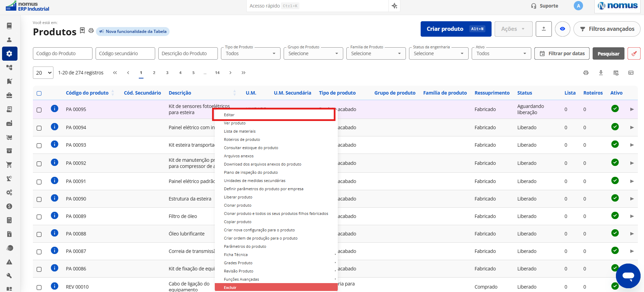Screen dimensions: 644x292
Task: Expand the Status da engenharia dropdown
Action: pyautogui.click(x=439, y=53)
